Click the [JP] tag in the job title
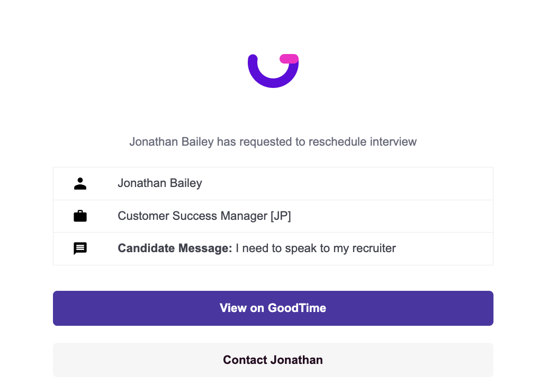Screen dimensions: 539x392 pos(281,216)
